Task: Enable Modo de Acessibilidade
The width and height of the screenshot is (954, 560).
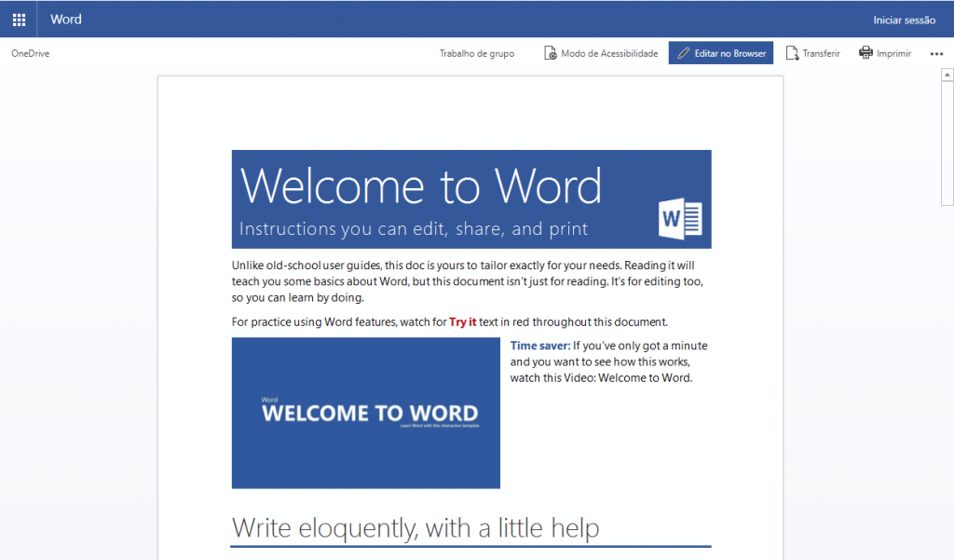Action: click(601, 54)
